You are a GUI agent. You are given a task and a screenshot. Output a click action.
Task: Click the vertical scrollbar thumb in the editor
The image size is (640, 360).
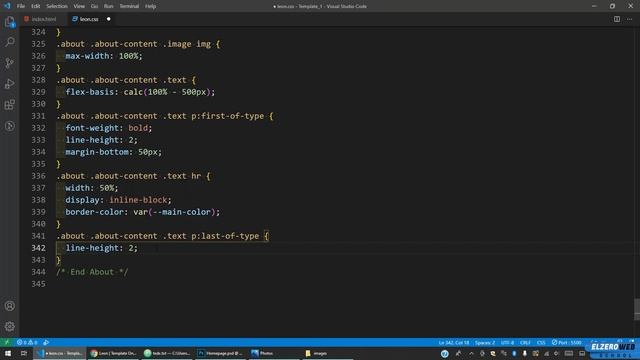[x=637, y=310]
